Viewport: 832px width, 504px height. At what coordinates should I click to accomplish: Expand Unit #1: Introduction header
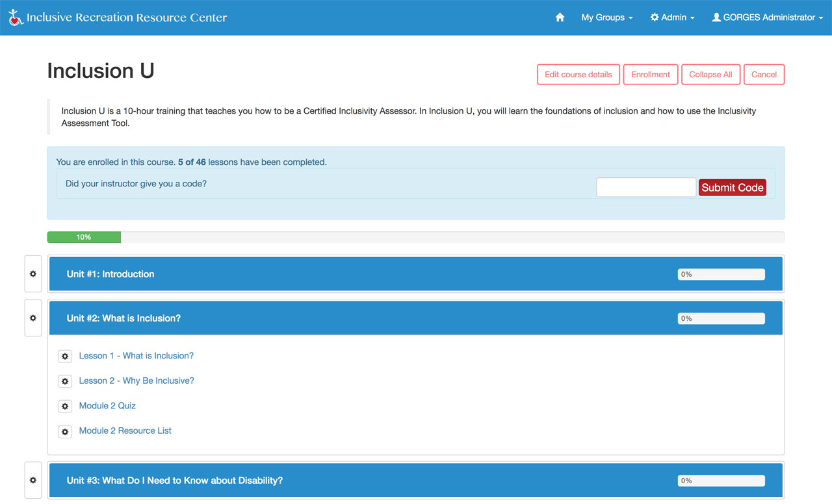416,274
